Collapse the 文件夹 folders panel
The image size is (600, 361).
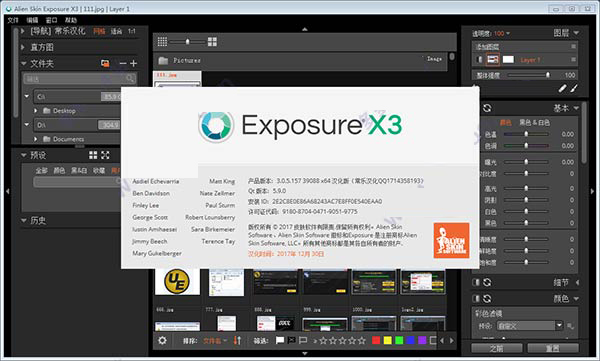coord(24,63)
